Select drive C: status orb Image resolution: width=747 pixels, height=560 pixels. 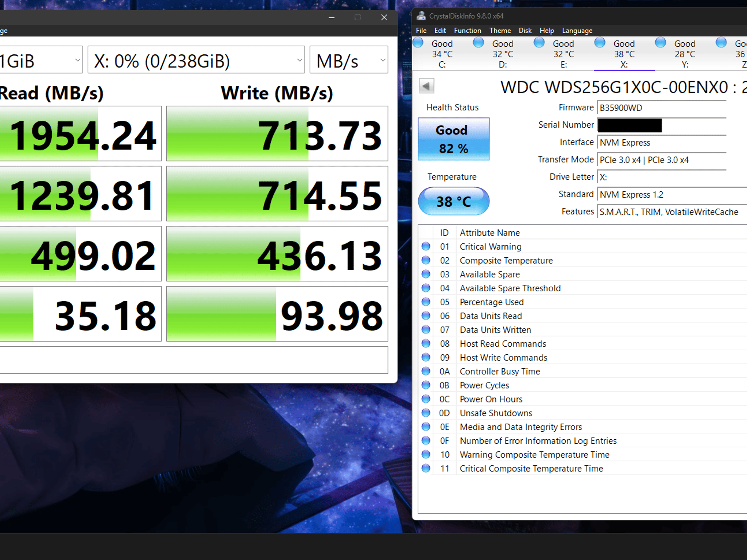(x=418, y=43)
